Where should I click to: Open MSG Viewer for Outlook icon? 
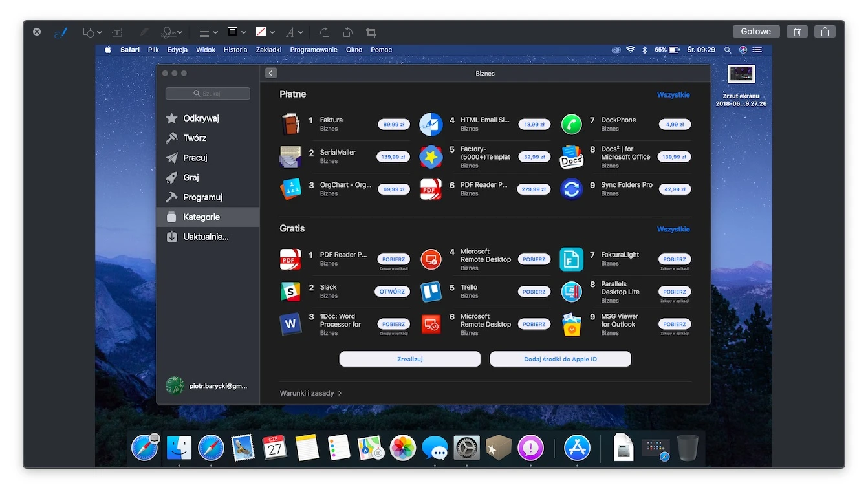click(572, 324)
